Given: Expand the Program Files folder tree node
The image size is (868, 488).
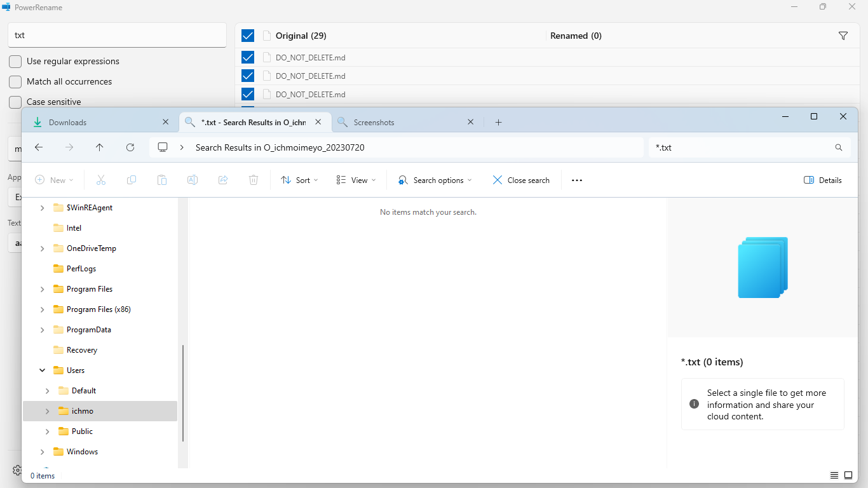Looking at the screenshot, I should coord(43,289).
